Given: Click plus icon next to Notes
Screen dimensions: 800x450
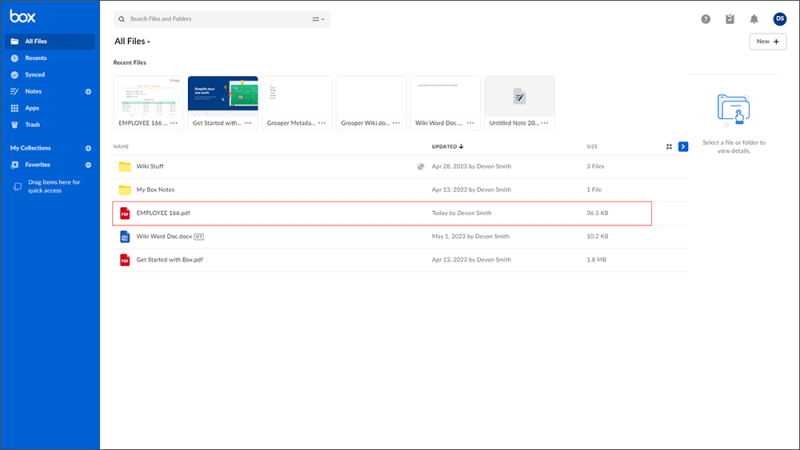Looking at the screenshot, I should pos(88,92).
